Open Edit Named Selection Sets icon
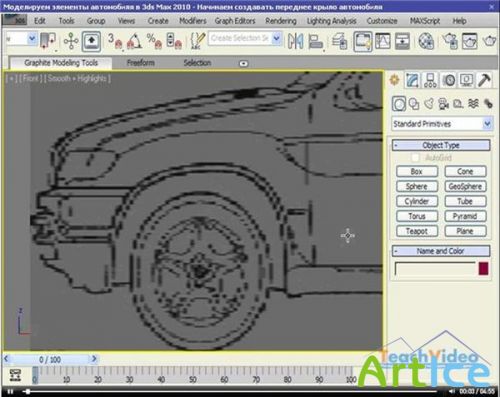The image size is (500, 397). pyautogui.click(x=198, y=41)
